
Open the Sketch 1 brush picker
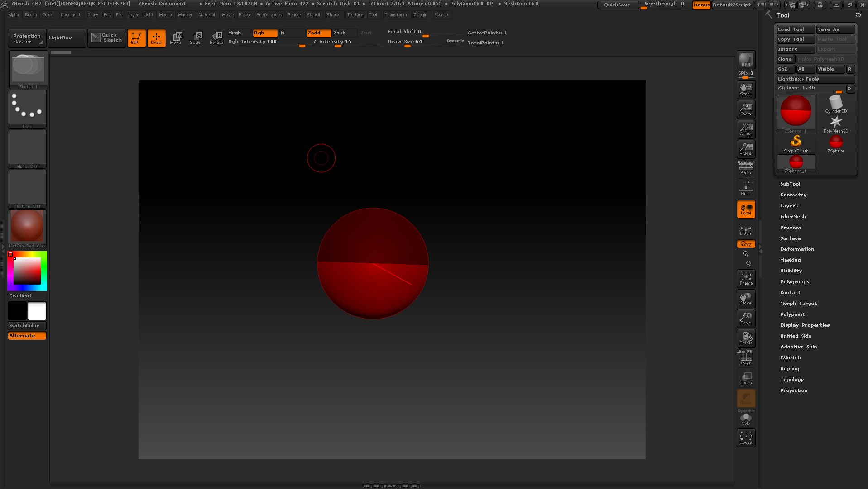[28, 70]
